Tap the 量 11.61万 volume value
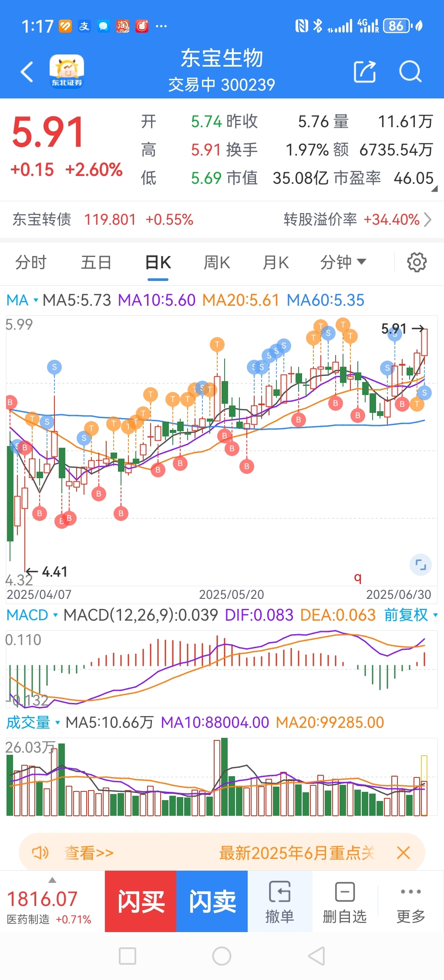Image resolution: width=444 pixels, height=980 pixels. pyautogui.click(x=405, y=122)
